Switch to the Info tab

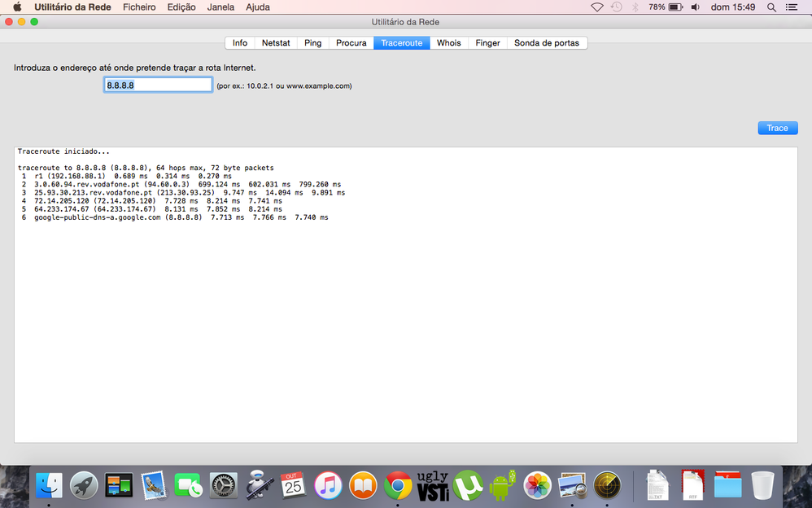pyautogui.click(x=240, y=43)
